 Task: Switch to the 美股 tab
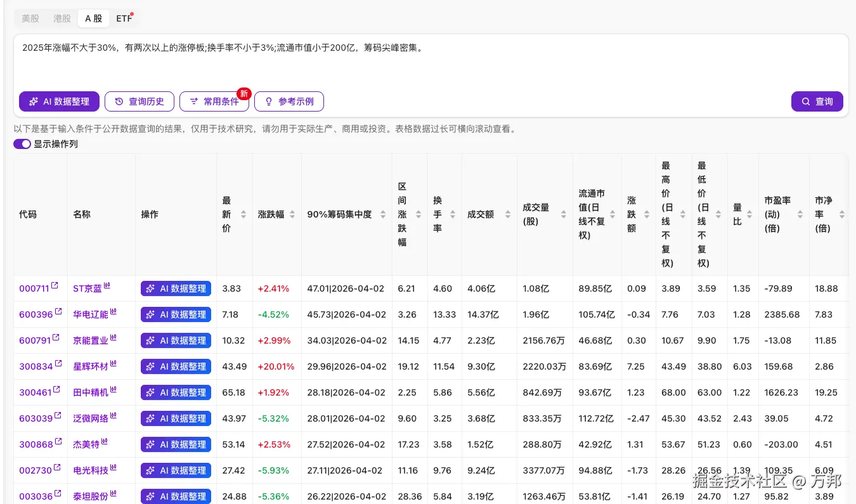click(30, 18)
